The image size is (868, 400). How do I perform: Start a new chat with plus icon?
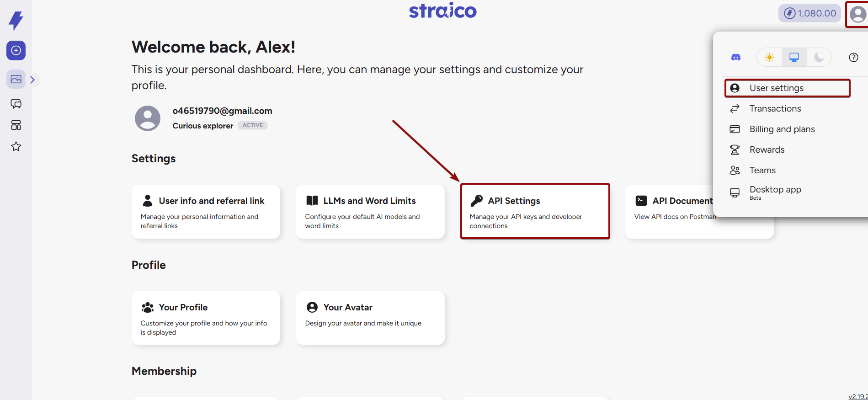(x=16, y=50)
